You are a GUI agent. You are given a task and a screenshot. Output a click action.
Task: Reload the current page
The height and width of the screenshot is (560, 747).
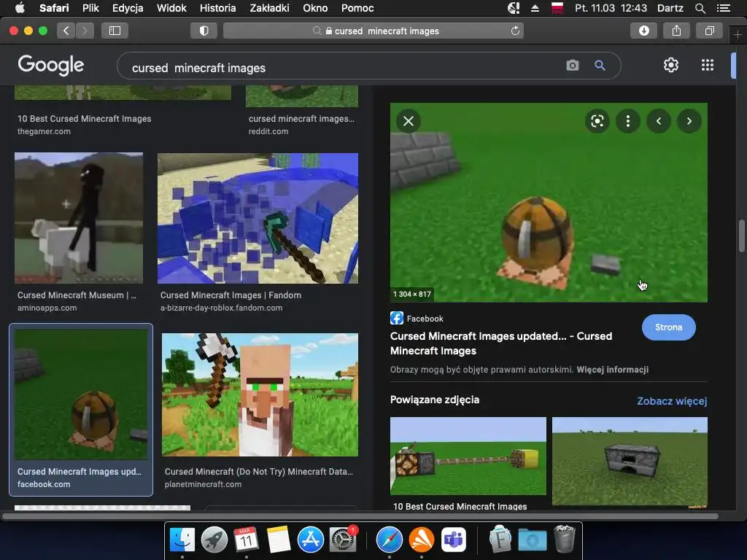[x=515, y=31]
